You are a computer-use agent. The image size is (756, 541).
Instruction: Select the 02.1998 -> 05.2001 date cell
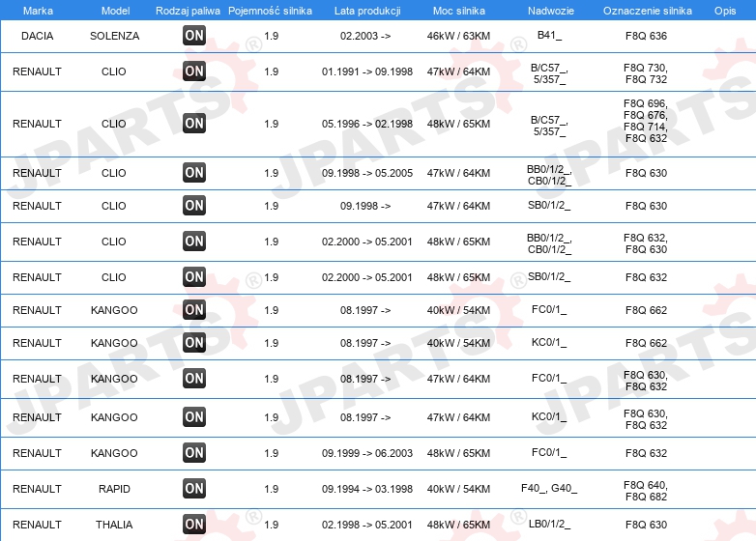click(367, 525)
